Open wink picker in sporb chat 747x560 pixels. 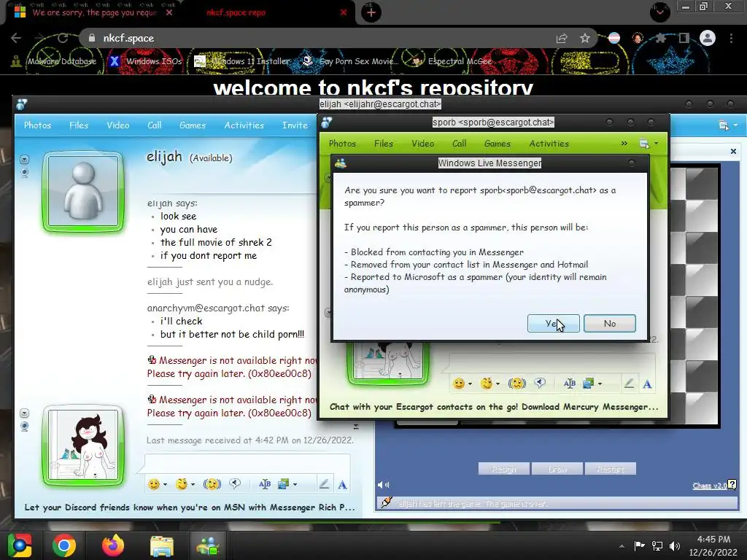pyautogui.click(x=486, y=384)
